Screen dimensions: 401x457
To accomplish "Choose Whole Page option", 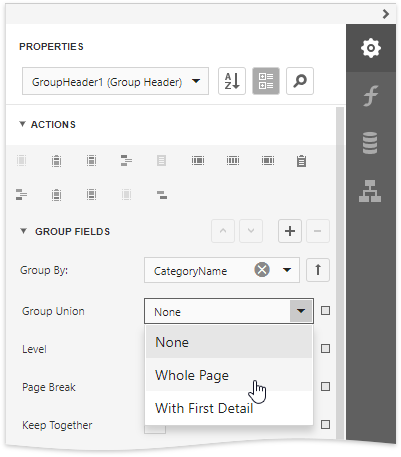I will pyautogui.click(x=229, y=375).
